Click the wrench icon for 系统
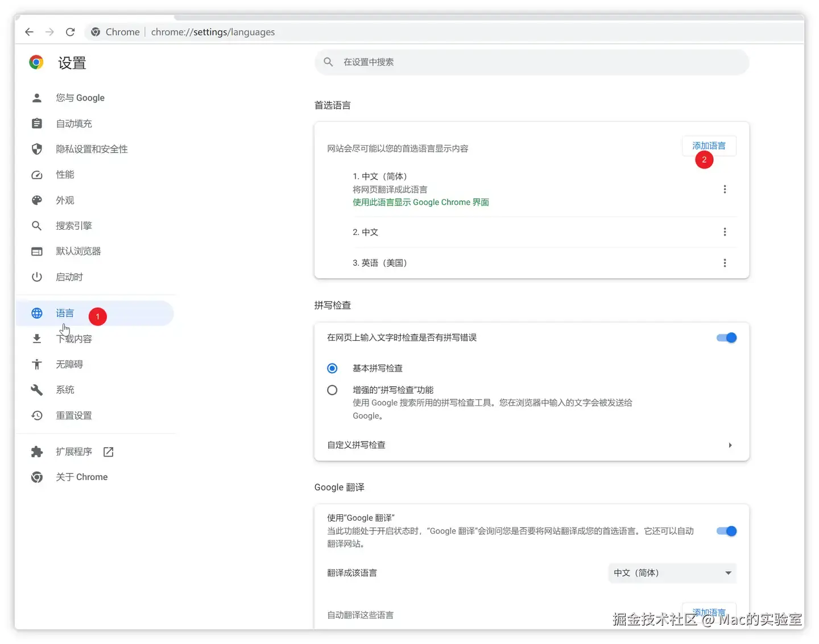The height and width of the screenshot is (644, 819). tap(37, 390)
